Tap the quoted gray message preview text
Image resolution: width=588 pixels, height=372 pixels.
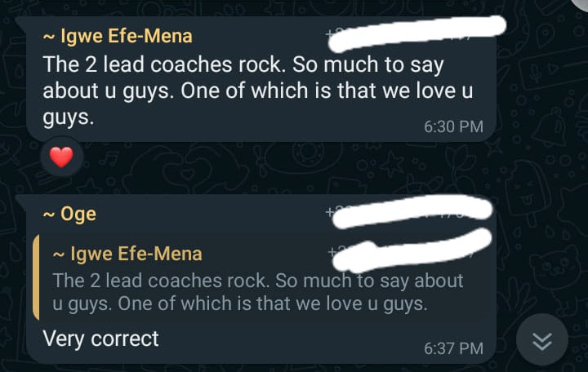258,292
